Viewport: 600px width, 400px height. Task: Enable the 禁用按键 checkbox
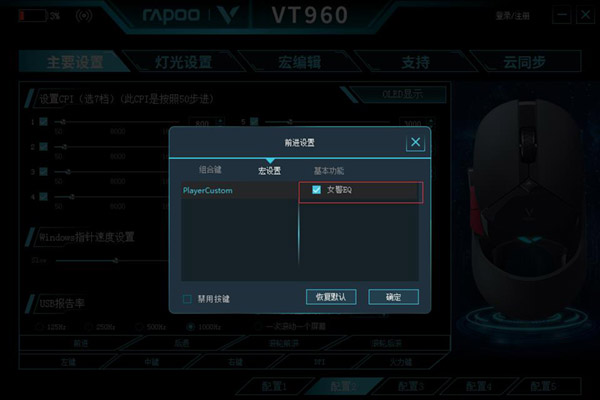(187, 299)
